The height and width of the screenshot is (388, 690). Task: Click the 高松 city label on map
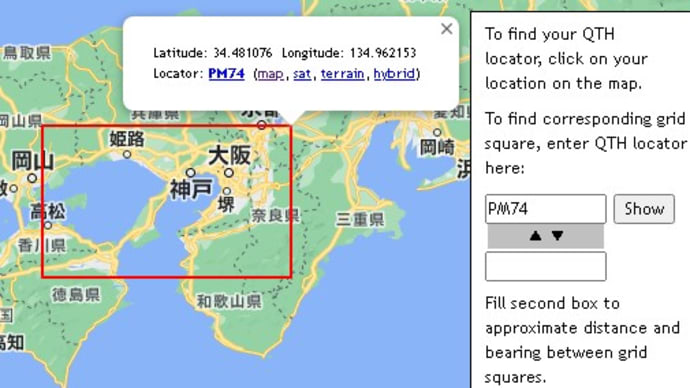pyautogui.click(x=48, y=212)
